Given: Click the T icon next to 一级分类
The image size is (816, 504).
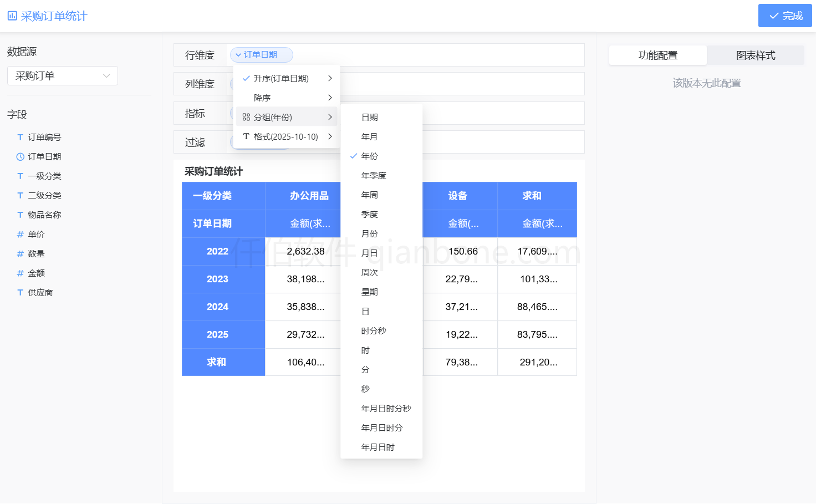Looking at the screenshot, I should [20, 176].
